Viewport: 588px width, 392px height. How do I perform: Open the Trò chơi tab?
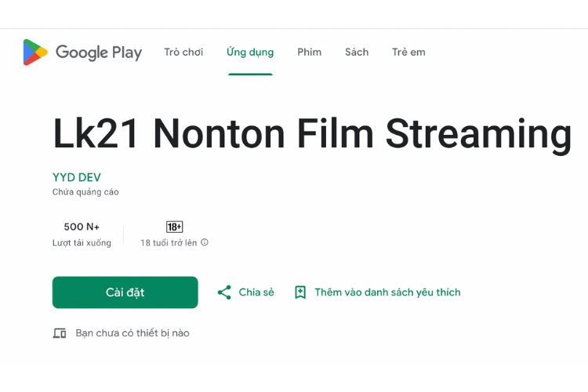click(x=183, y=53)
